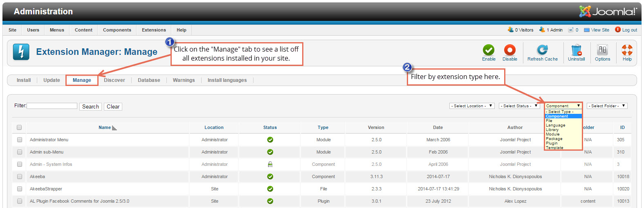Viewport: 644px width, 208px height.
Task: Click the Component type dropdown field
Action: [x=563, y=106]
